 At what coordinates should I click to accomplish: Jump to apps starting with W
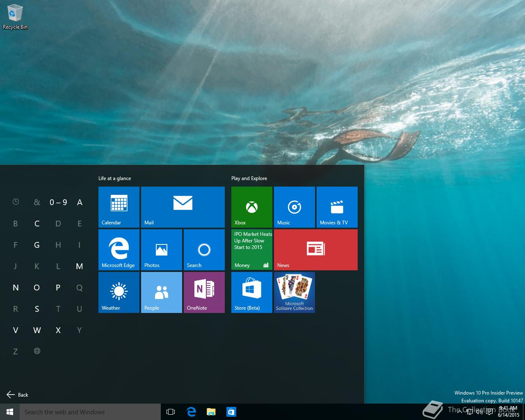tap(37, 330)
